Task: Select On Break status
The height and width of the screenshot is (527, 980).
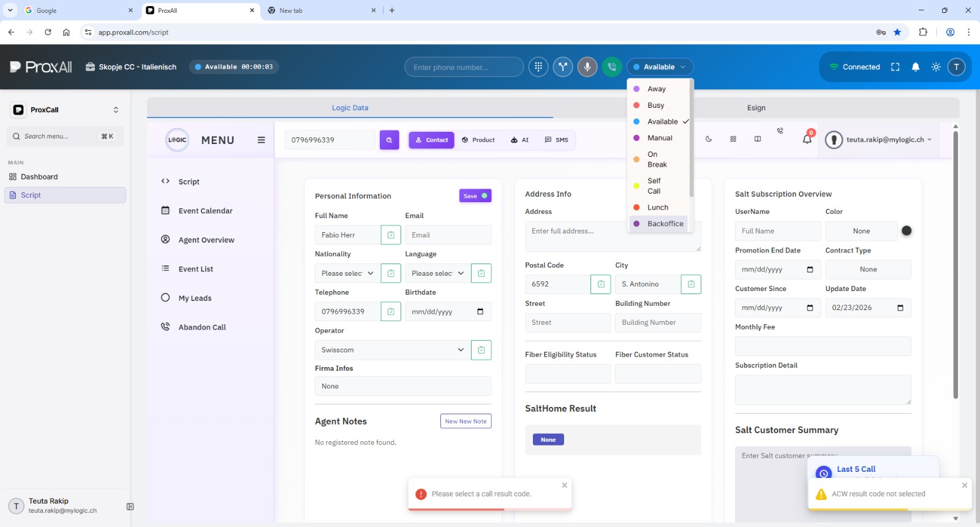Action: pos(658,159)
